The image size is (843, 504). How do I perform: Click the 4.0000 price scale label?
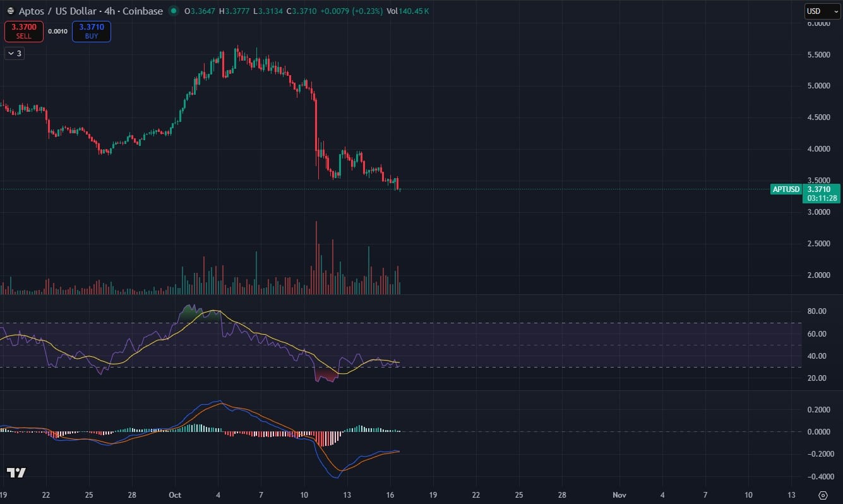pos(820,149)
